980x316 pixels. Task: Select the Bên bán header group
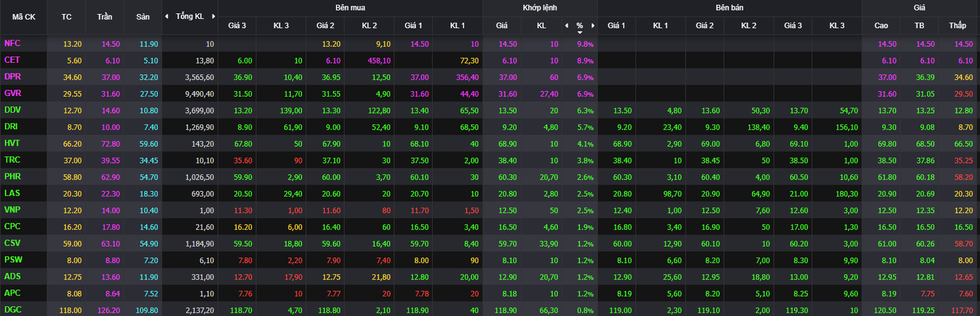tap(729, 7)
